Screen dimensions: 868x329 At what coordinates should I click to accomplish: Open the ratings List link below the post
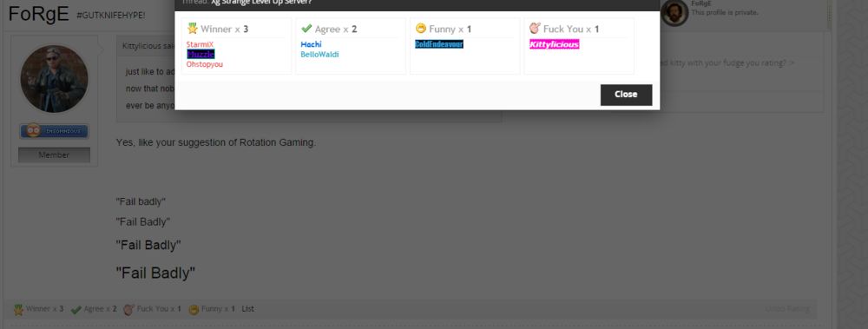click(x=248, y=309)
